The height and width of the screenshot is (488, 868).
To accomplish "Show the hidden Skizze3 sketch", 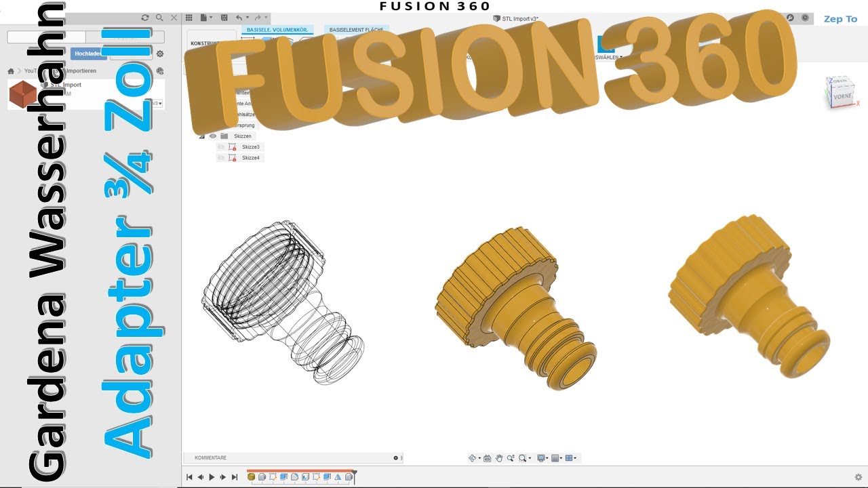I will click(x=221, y=147).
